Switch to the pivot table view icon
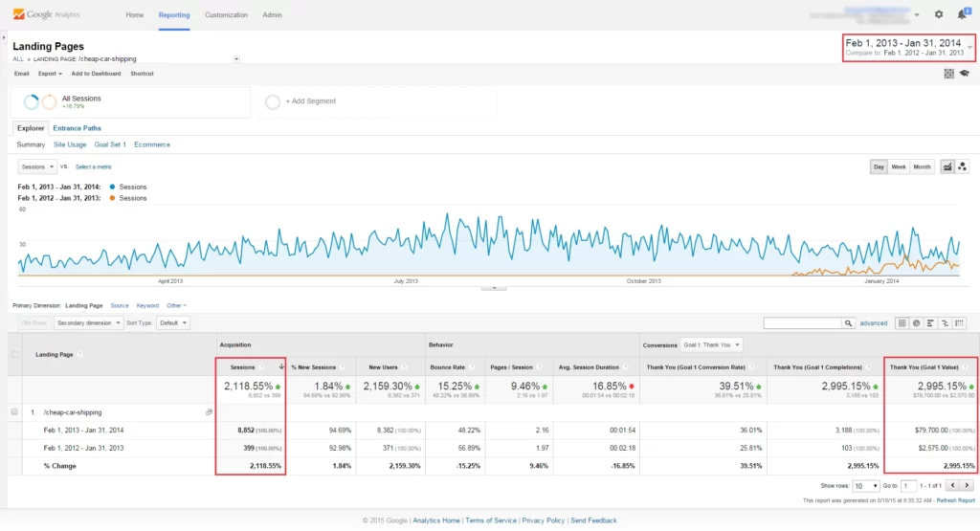The height and width of the screenshot is (531, 980). tap(960, 323)
